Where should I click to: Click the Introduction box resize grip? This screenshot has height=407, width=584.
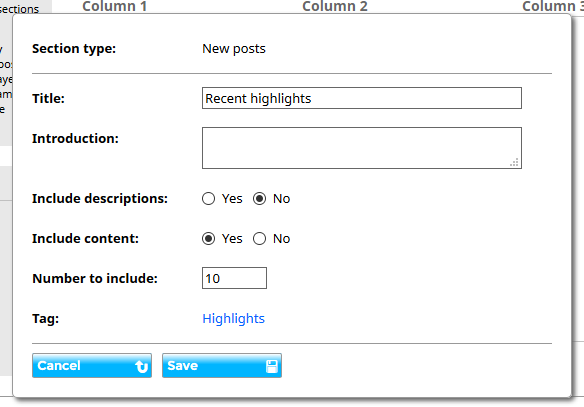coord(514,162)
